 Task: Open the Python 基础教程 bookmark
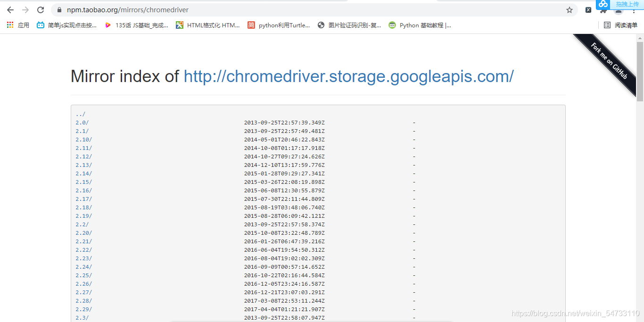tap(420, 25)
